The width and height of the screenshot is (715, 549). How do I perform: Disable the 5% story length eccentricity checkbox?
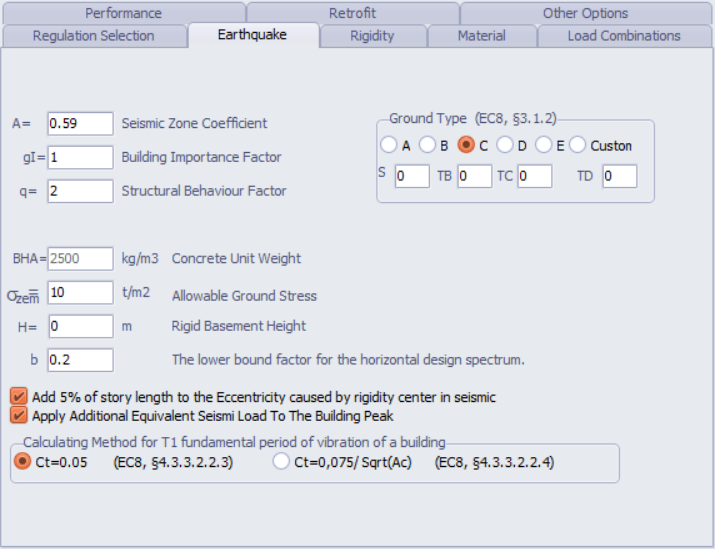(19, 397)
